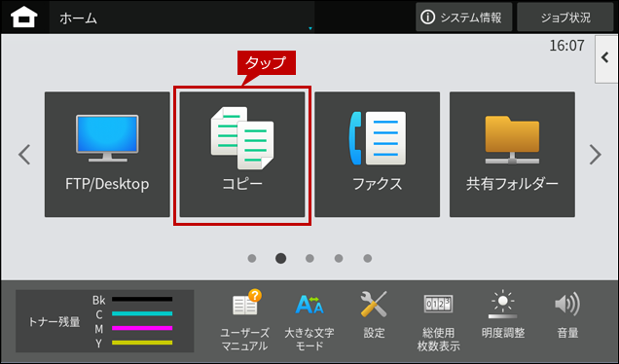619x364 pixels.
Task: Click the ジョブ状況 job status button
Action: click(565, 18)
